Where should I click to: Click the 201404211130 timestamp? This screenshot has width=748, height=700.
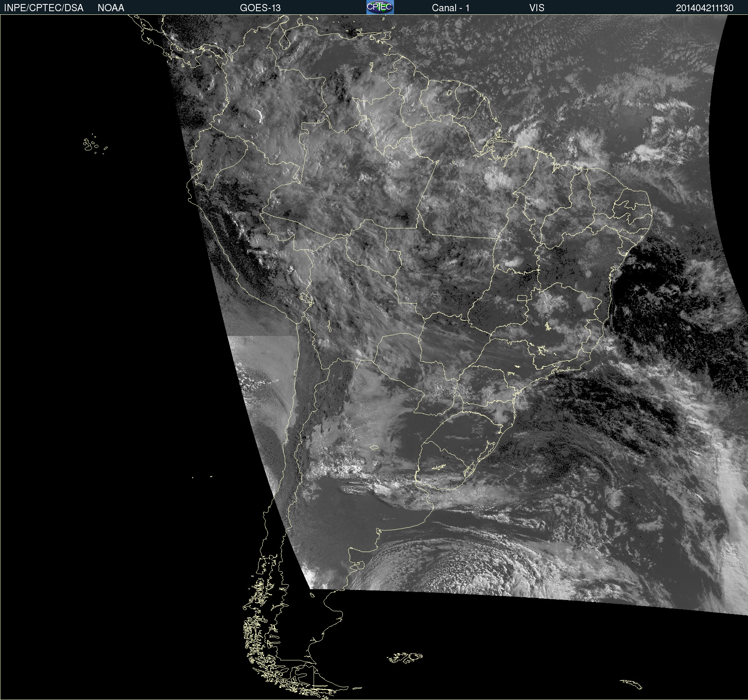[704, 8]
